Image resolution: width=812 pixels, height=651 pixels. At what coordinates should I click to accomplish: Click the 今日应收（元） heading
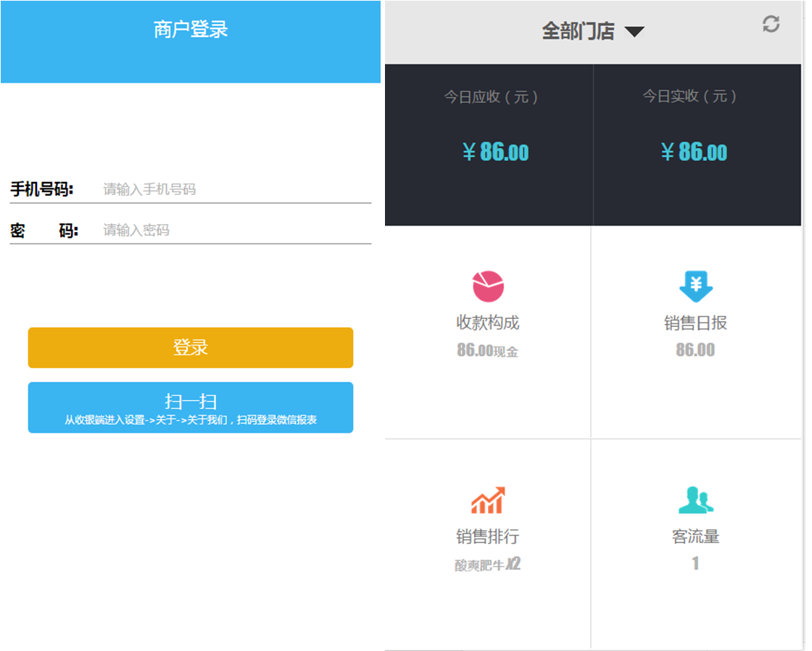pyautogui.click(x=491, y=97)
